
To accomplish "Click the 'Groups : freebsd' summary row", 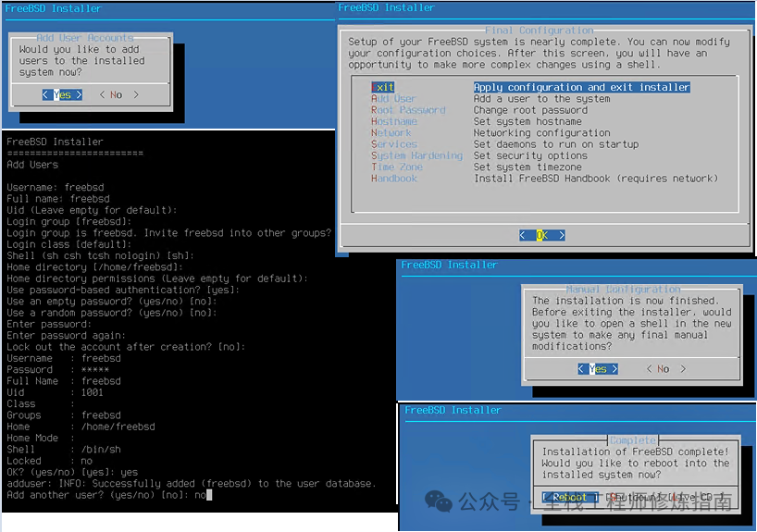I will point(64,415).
